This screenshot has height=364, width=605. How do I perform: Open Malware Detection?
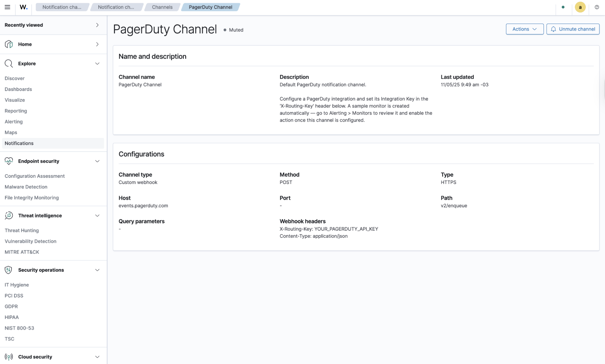[26, 187]
